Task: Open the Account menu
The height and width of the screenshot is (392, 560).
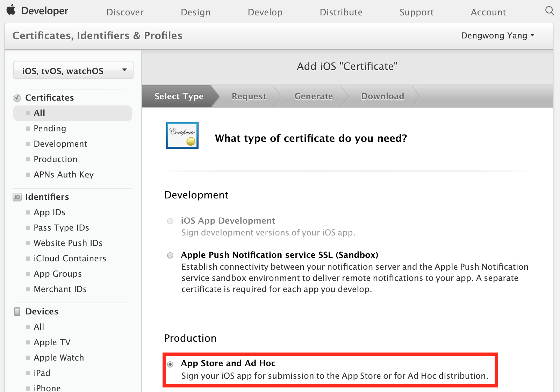Action: pos(488,12)
